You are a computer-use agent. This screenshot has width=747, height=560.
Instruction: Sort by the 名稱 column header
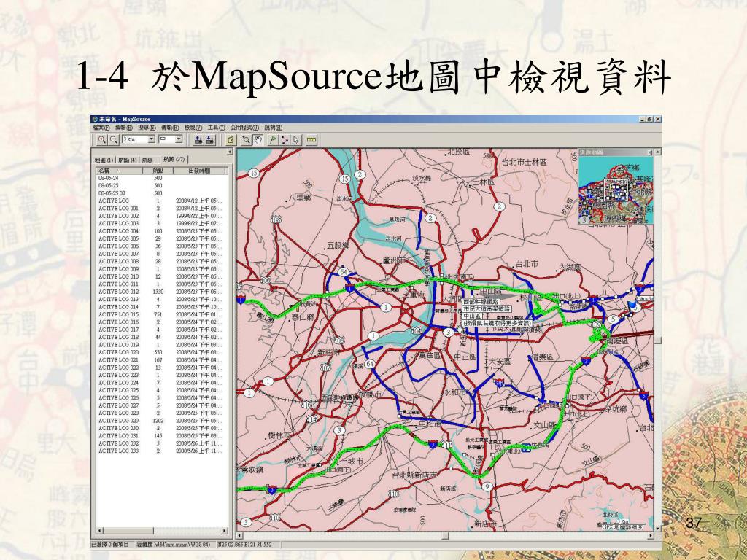coord(120,171)
